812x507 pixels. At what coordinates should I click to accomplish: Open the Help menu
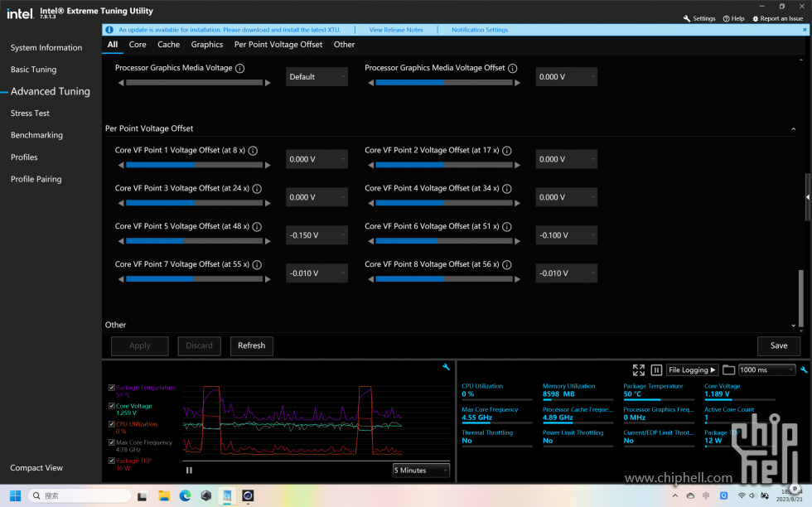pyautogui.click(x=733, y=19)
